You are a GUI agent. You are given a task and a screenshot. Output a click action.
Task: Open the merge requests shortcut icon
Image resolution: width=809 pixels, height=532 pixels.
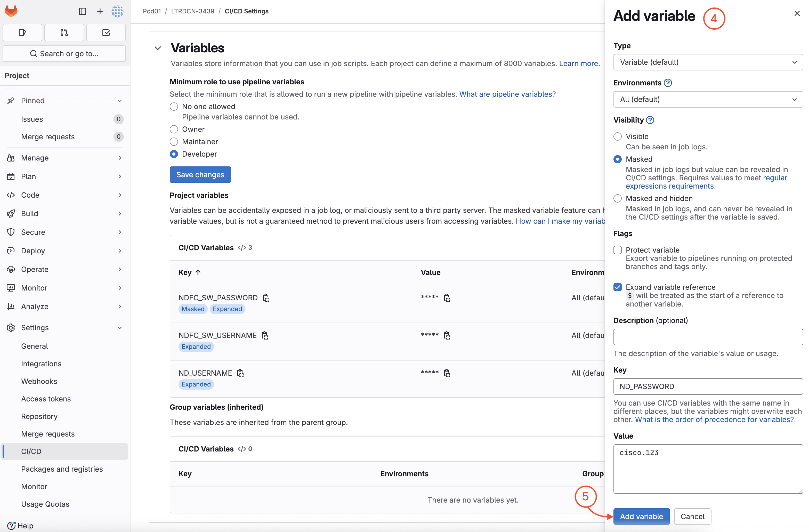(x=64, y=33)
